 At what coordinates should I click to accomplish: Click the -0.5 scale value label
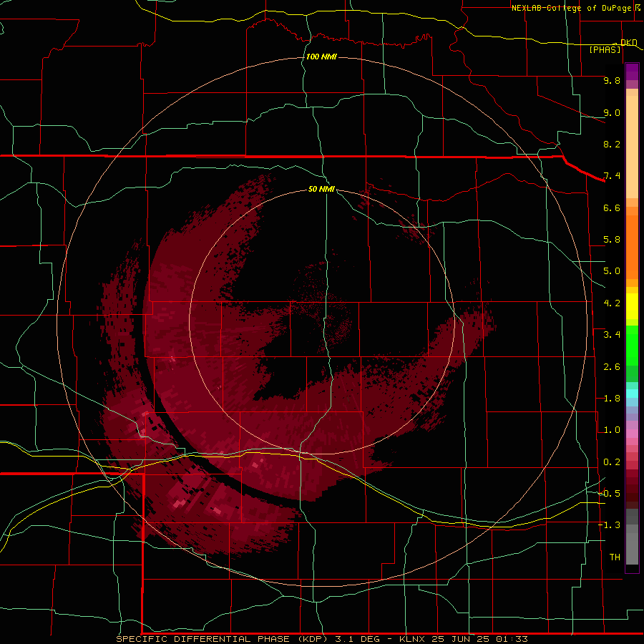(609, 494)
